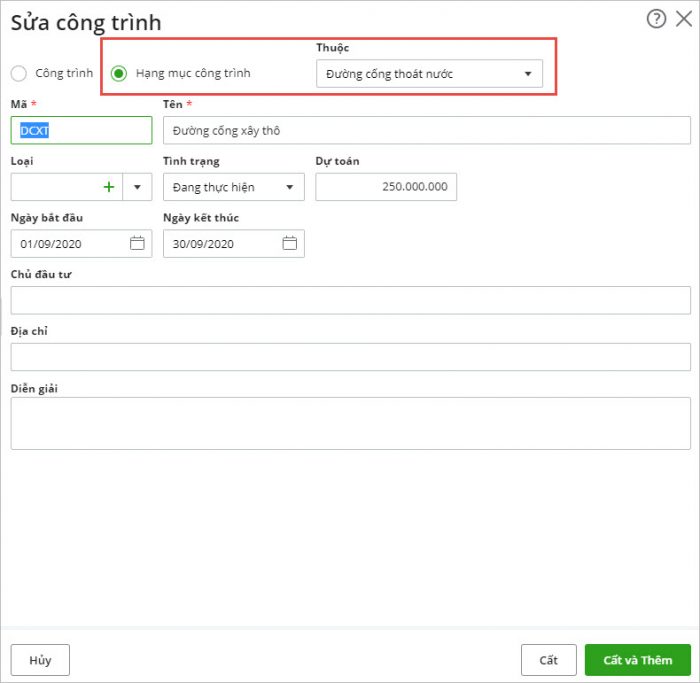Click the Dự toán amount field
The height and width of the screenshot is (683, 700).
[x=386, y=187]
